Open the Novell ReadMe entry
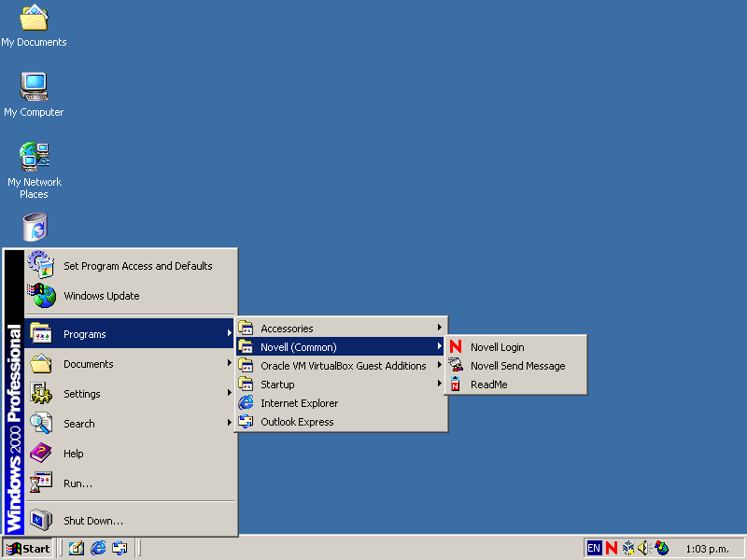The image size is (747, 560). tap(516, 384)
